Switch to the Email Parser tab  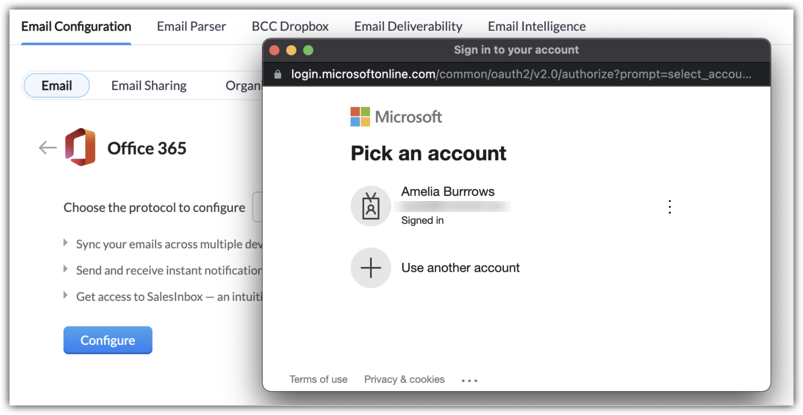click(x=191, y=26)
